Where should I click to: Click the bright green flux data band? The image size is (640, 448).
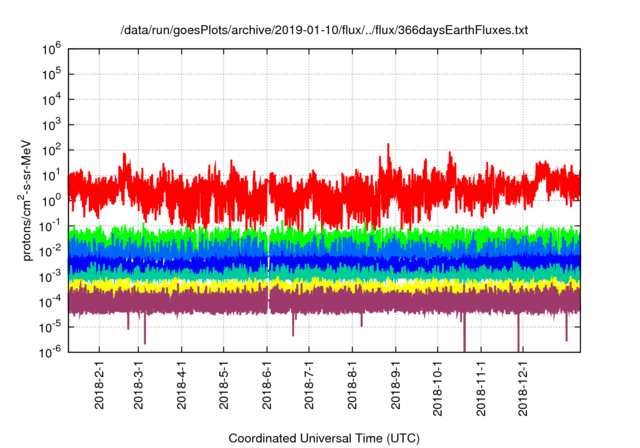click(x=300, y=235)
